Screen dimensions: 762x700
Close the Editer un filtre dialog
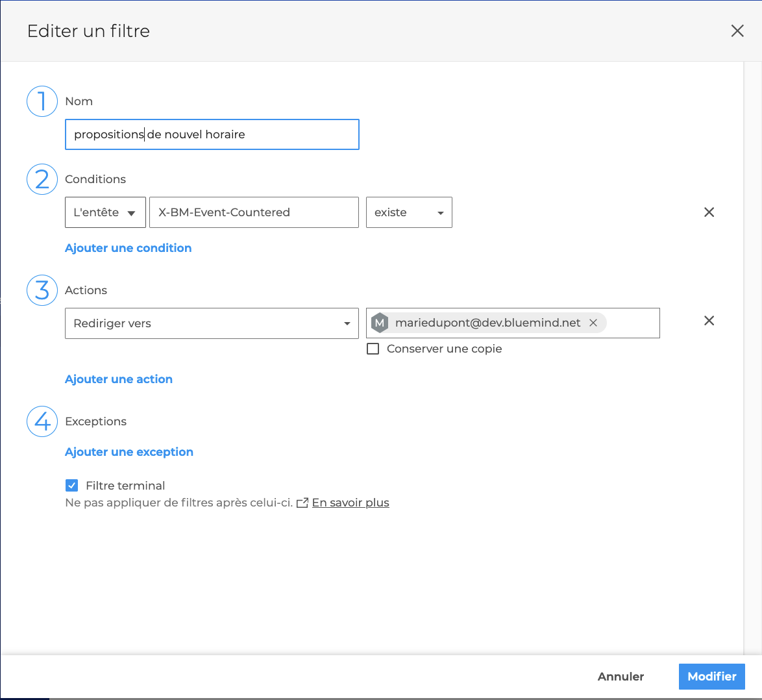click(x=737, y=31)
